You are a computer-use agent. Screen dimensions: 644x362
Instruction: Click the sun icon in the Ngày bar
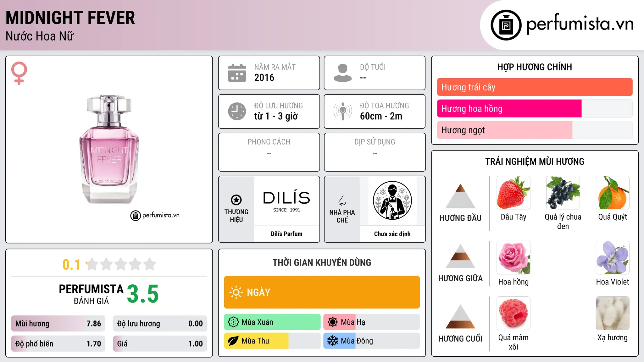[236, 292]
